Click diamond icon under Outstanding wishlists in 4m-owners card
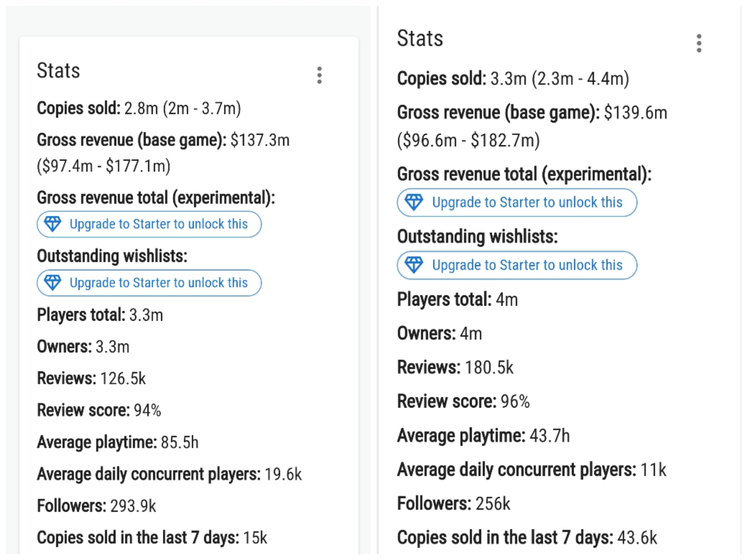The width and height of the screenshot is (747, 560). pyautogui.click(x=414, y=265)
